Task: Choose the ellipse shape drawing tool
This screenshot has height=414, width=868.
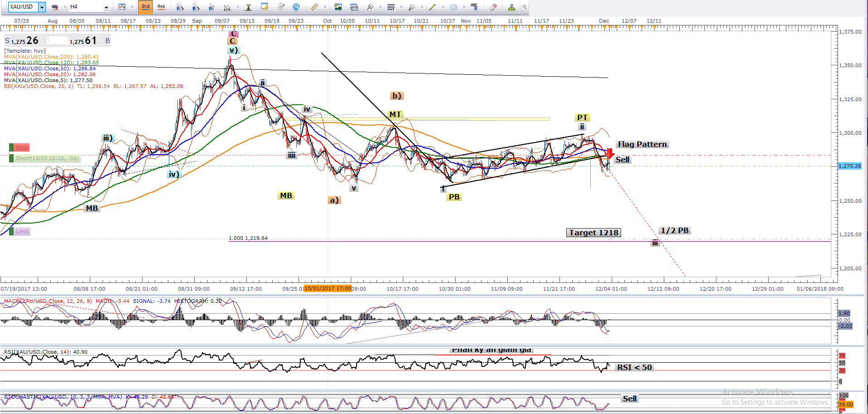Action: pyautogui.click(x=453, y=7)
